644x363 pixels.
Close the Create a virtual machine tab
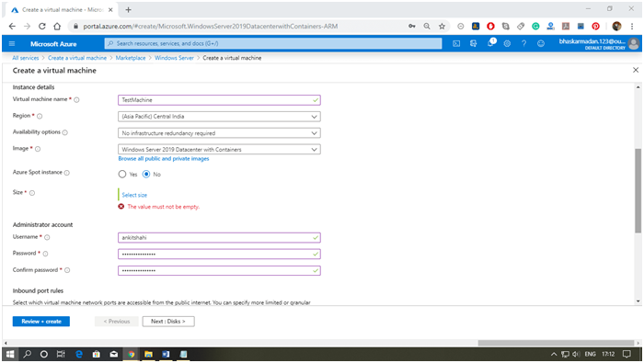(x=110, y=9)
